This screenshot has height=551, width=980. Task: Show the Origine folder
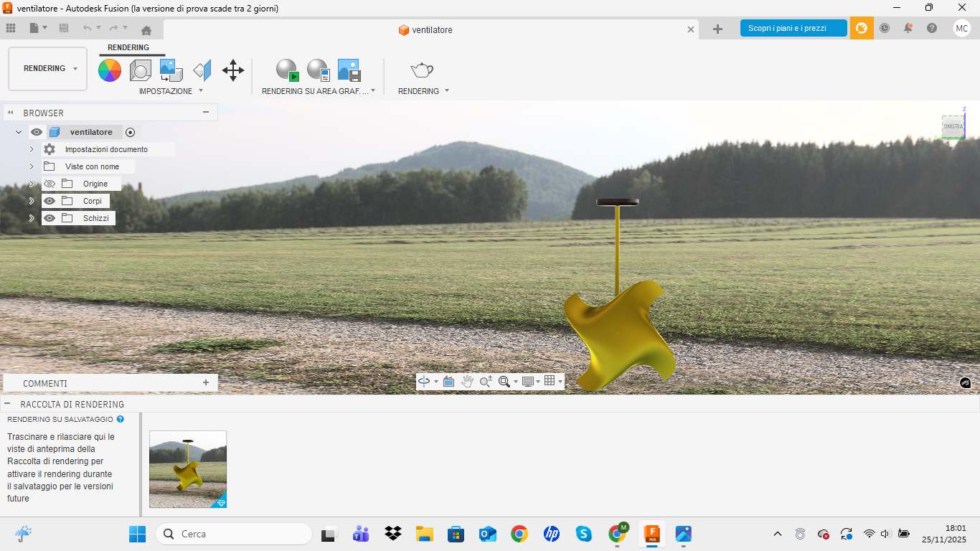[50, 184]
